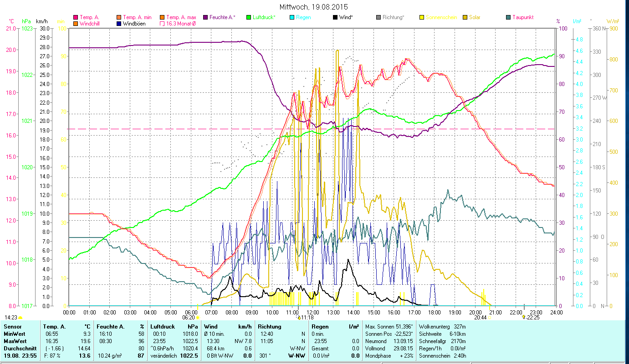This screenshot has height=364, width=629.
Task: Click the 301 ° wind direction value
Action: pyautogui.click(x=265, y=356)
